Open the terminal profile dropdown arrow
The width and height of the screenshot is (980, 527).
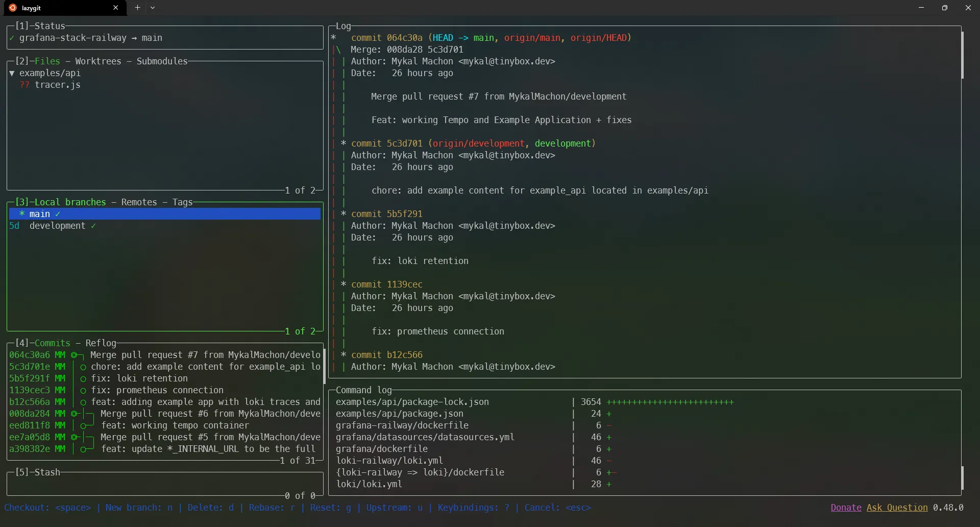[x=153, y=8]
